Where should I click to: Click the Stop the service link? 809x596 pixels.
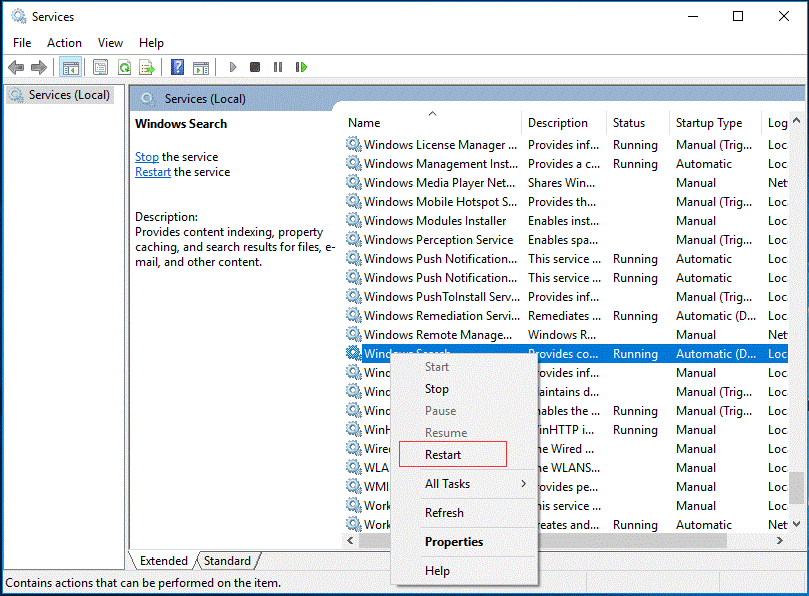pos(146,157)
